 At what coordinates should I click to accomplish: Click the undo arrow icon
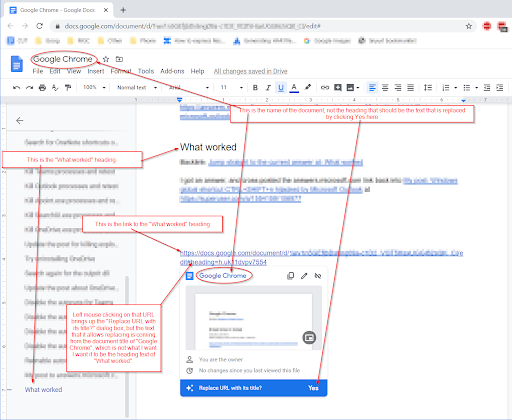(x=16, y=88)
